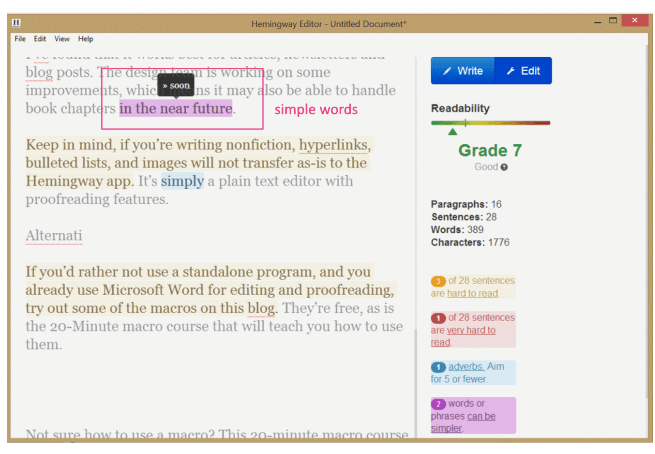The height and width of the screenshot is (454, 655).
Task: Click the 'hard to read' link
Action: coord(472,293)
